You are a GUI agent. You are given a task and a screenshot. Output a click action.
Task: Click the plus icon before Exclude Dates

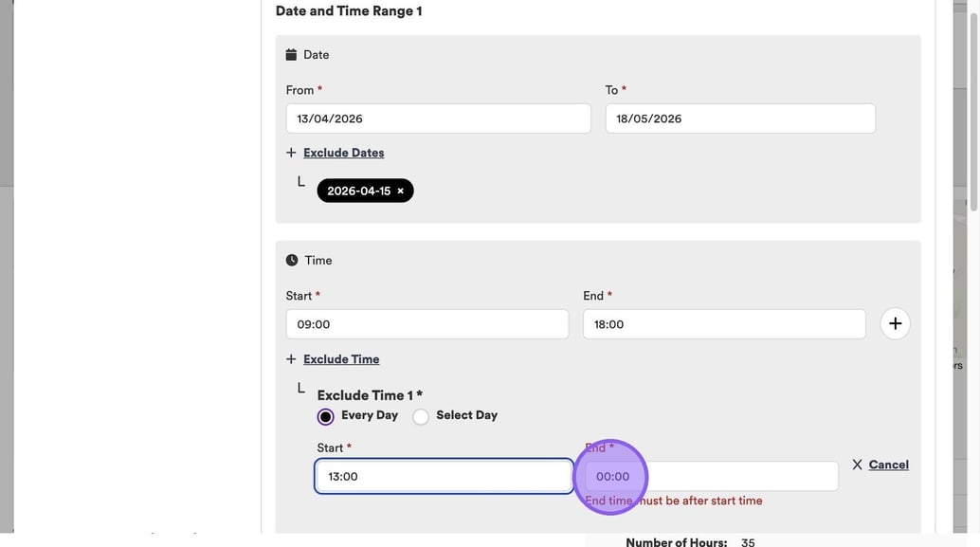click(x=291, y=153)
